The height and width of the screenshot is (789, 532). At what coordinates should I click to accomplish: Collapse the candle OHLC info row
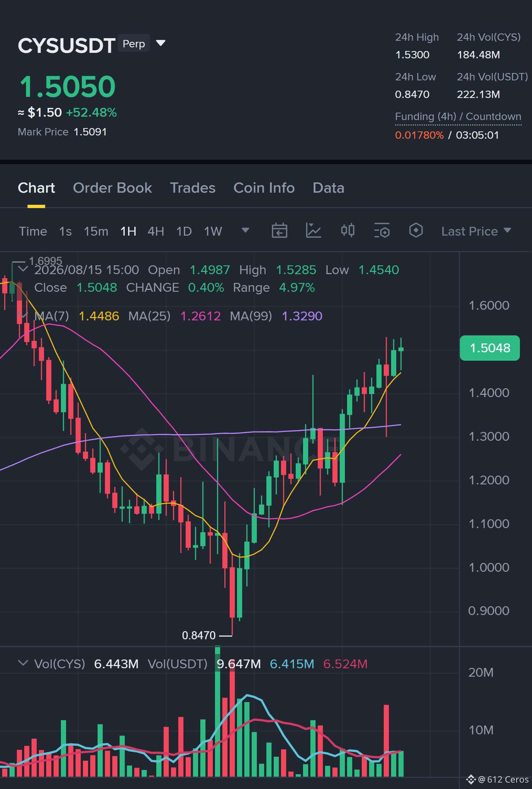coord(23,269)
